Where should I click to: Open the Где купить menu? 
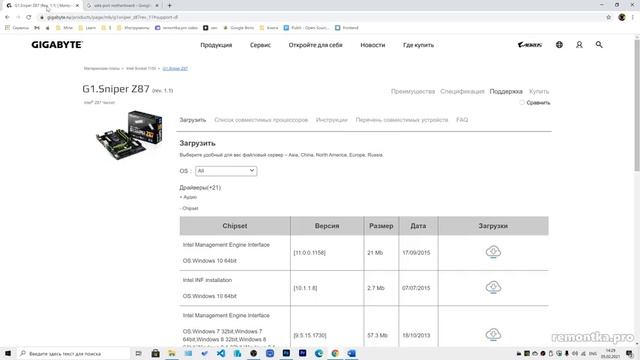(418, 45)
